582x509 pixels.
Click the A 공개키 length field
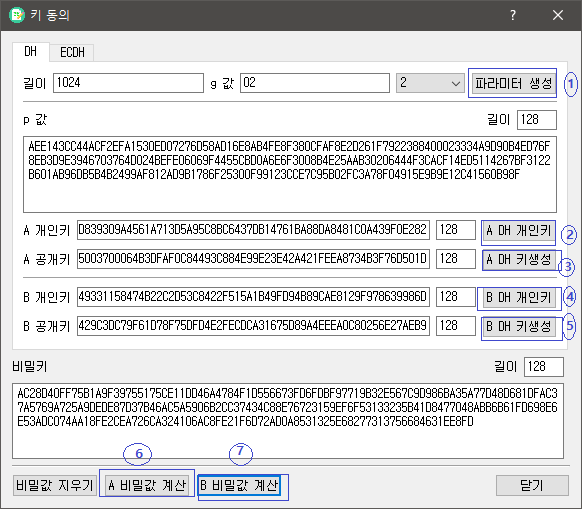pos(456,259)
